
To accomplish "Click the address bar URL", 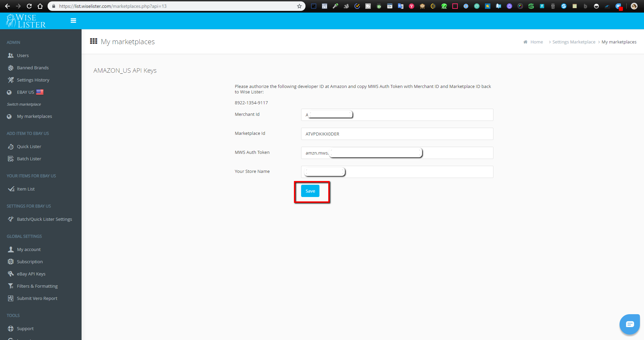I will (x=113, y=6).
